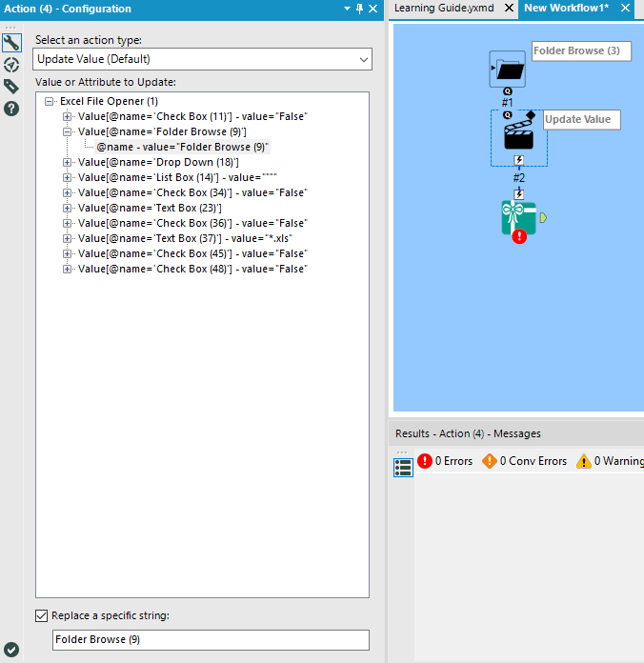Filter results by Errors icon

pos(425,461)
